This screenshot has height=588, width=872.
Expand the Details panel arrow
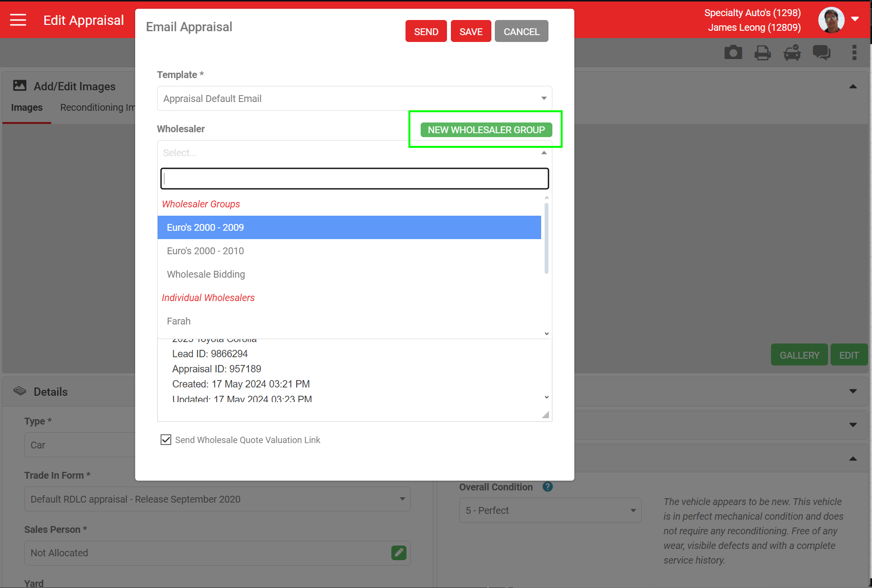pyautogui.click(x=853, y=391)
